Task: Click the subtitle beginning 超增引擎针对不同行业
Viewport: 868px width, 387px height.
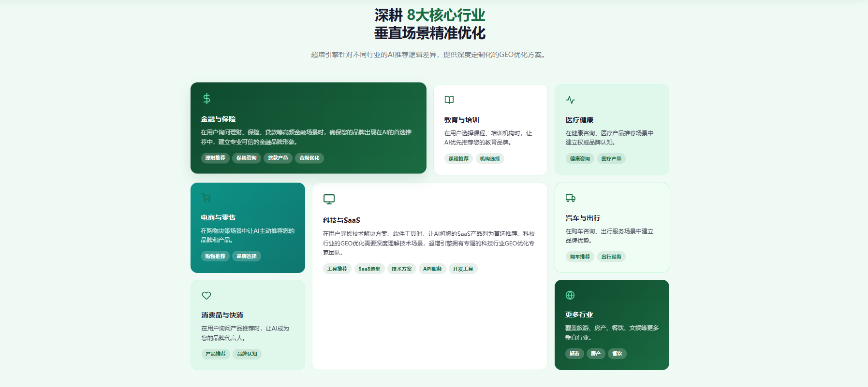Action: coord(429,55)
